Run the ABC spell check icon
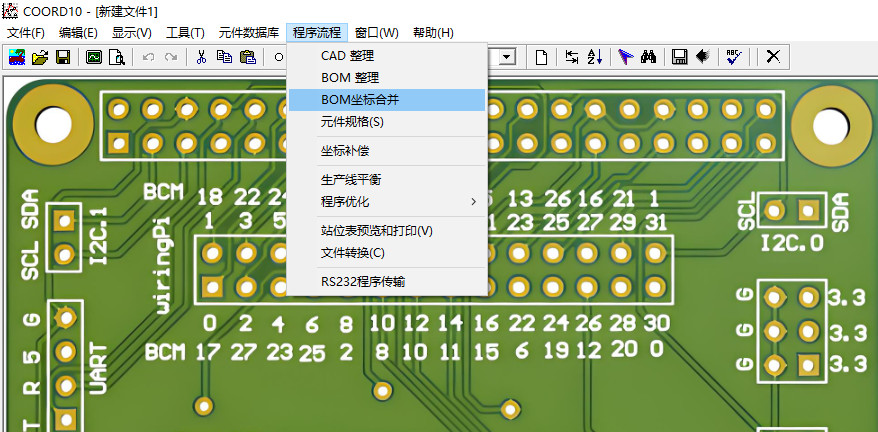Viewport: 878px width, 432px height. [734, 57]
